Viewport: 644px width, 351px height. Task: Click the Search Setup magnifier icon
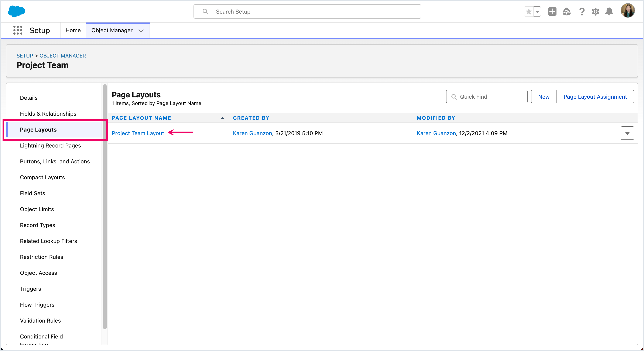(205, 11)
